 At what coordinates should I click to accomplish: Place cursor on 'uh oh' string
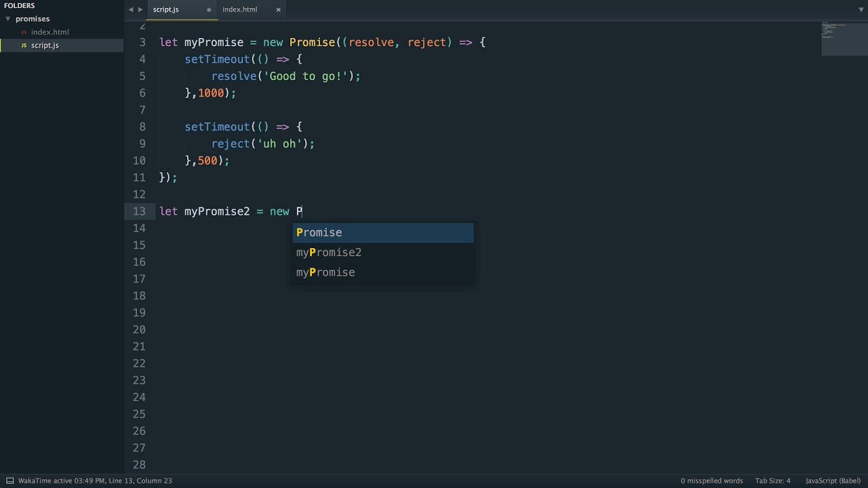tap(279, 144)
